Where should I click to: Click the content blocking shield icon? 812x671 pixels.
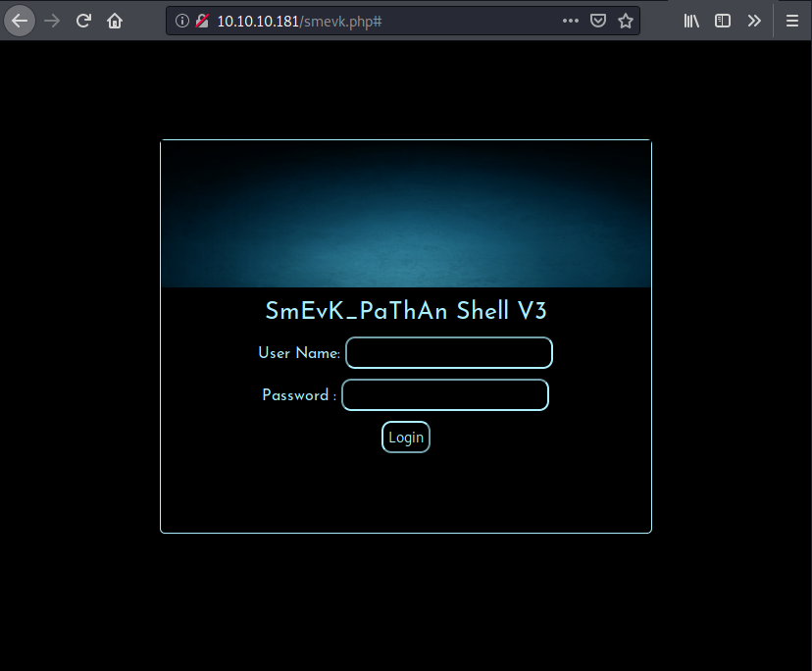(x=598, y=20)
